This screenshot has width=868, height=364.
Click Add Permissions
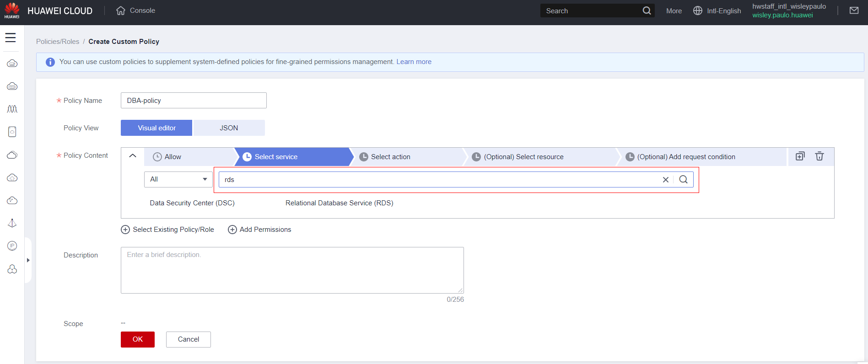pos(259,230)
